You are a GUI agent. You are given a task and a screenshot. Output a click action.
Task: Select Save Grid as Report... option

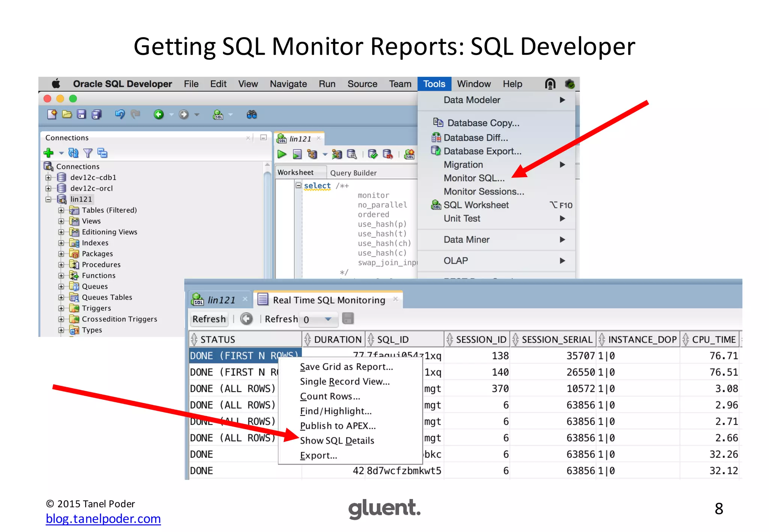pyautogui.click(x=347, y=367)
